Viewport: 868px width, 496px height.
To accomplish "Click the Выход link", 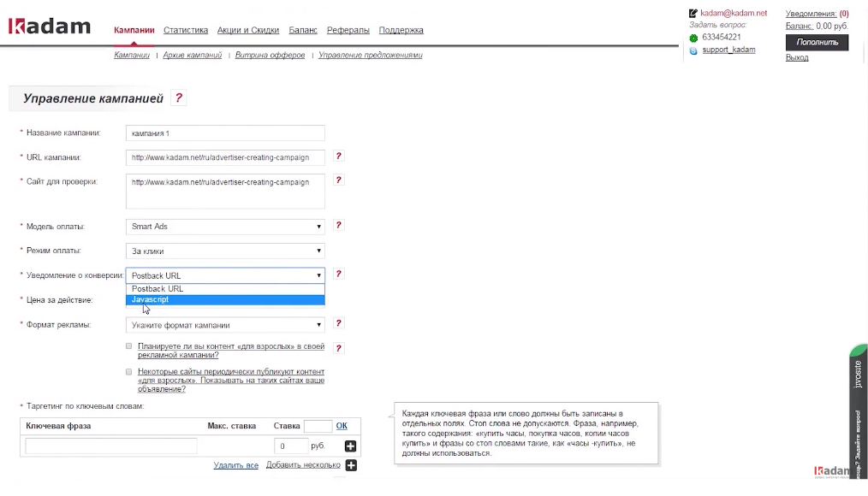I will click(x=797, y=57).
